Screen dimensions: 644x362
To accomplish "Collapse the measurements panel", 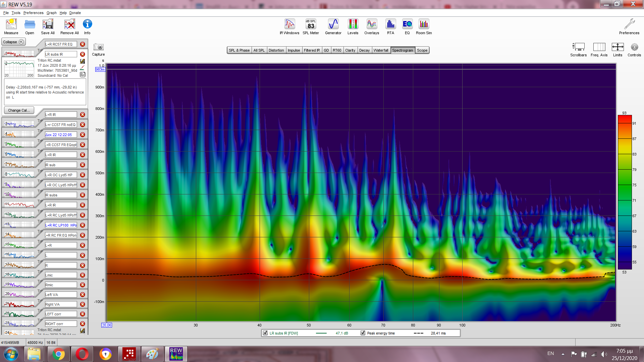I will (x=13, y=42).
